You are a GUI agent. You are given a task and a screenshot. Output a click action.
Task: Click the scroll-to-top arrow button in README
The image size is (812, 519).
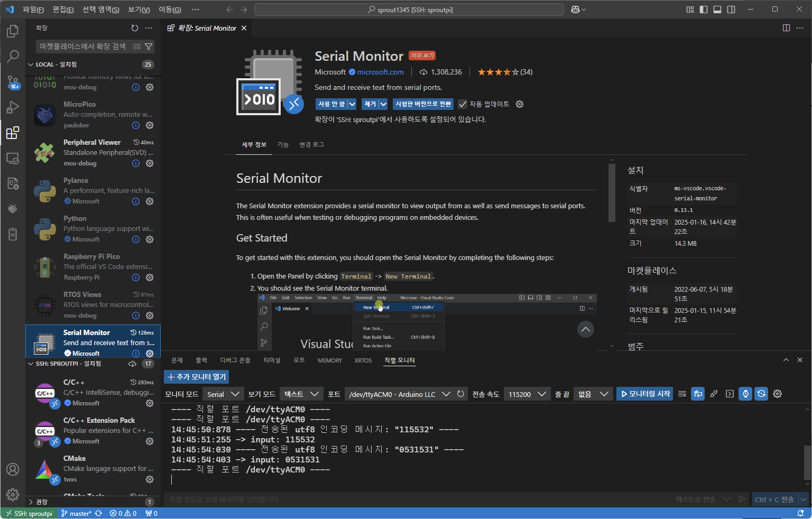(585, 330)
